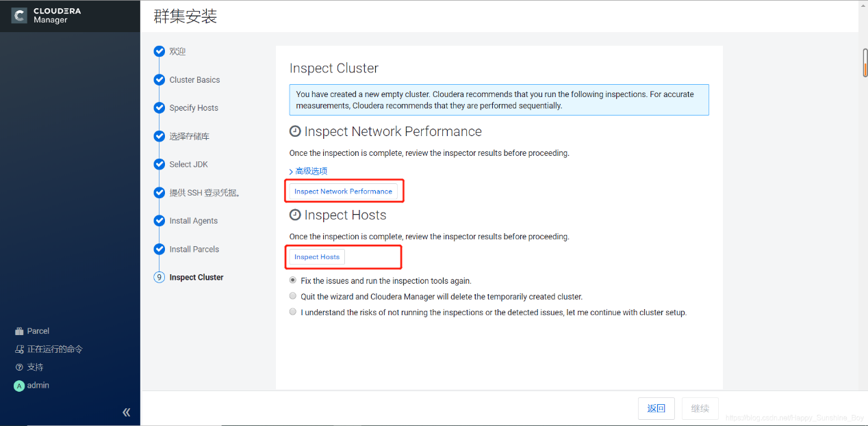
Task: Open the Specify Hosts wizard step
Action: point(194,108)
